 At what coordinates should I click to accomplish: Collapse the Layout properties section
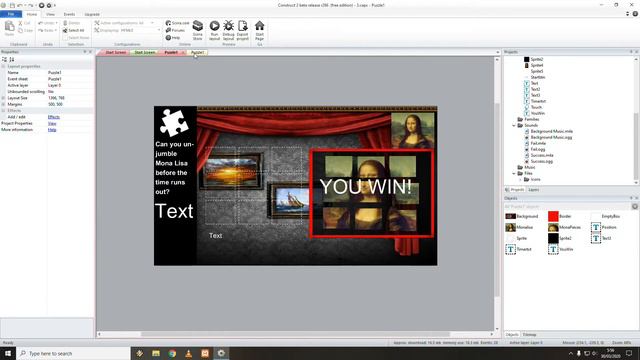coord(3,66)
